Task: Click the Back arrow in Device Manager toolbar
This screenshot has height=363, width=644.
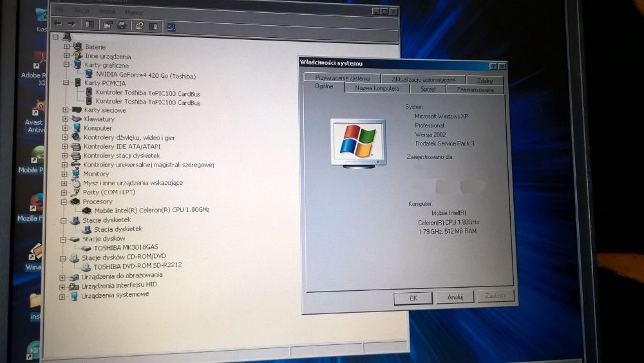Action: point(58,24)
